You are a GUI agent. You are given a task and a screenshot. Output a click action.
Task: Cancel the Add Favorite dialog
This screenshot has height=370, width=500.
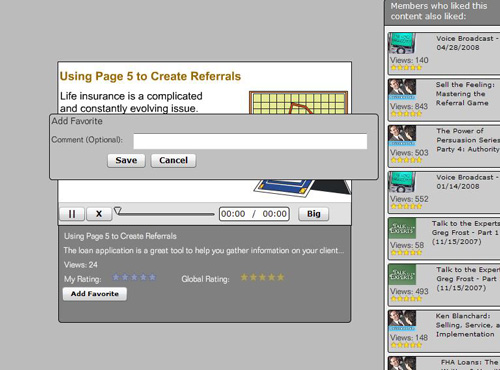pos(173,160)
